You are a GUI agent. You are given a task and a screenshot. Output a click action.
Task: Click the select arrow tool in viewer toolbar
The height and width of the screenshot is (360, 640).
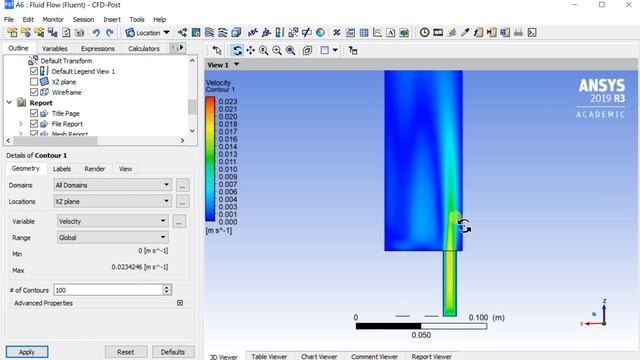[217, 50]
